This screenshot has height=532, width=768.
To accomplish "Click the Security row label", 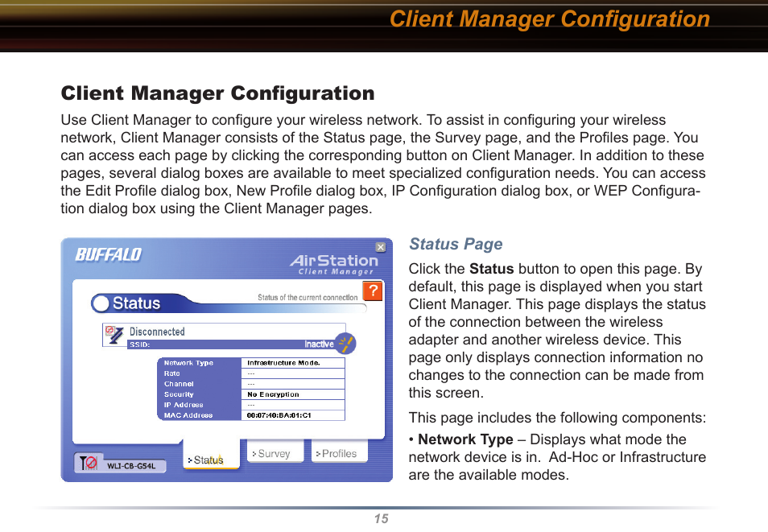I will (179, 394).
